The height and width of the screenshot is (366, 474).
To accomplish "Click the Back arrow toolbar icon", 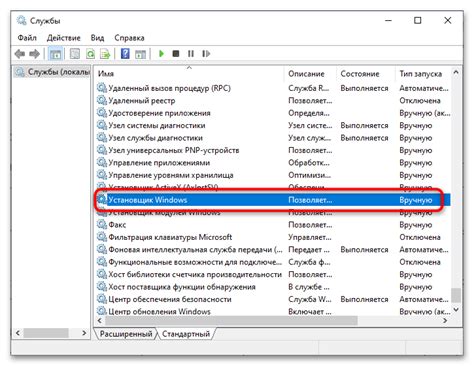I will pyautogui.click(x=20, y=54).
